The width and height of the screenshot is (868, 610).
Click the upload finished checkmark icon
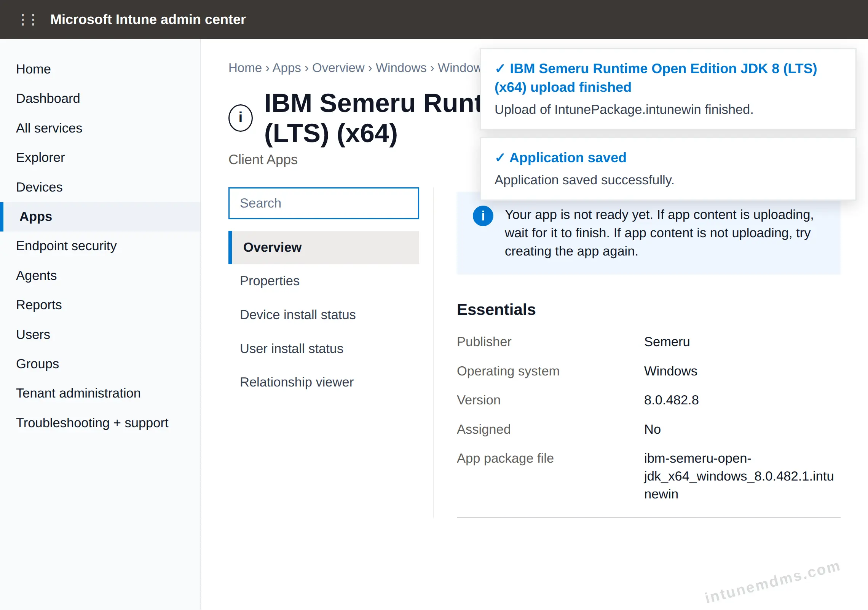[x=500, y=69]
